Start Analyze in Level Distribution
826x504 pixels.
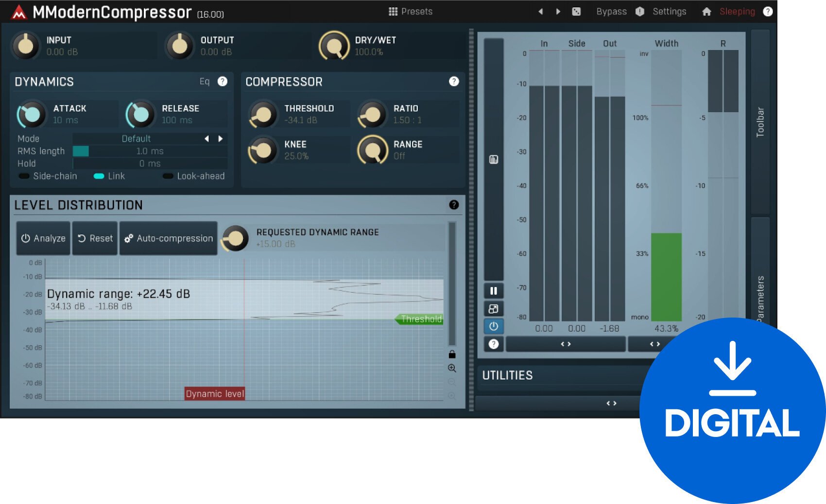43,238
